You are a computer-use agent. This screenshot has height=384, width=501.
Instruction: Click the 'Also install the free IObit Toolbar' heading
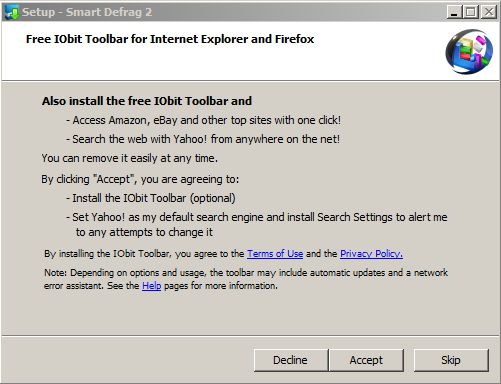tap(147, 101)
